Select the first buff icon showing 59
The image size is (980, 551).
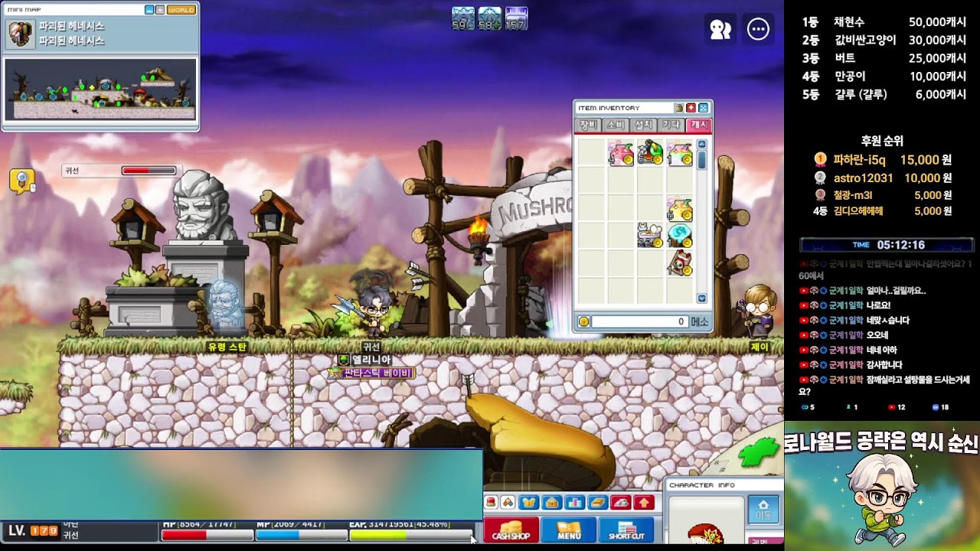pyautogui.click(x=463, y=18)
